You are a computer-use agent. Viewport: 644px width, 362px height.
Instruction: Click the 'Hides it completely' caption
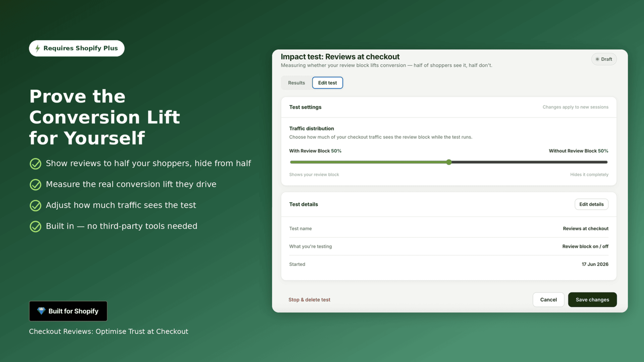coord(589,175)
